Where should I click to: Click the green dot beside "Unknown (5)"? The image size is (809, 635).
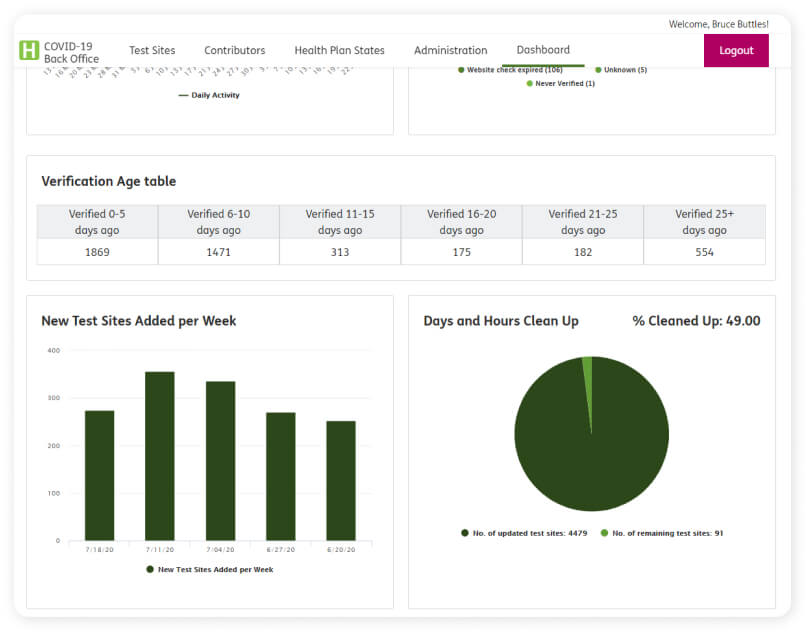point(598,70)
